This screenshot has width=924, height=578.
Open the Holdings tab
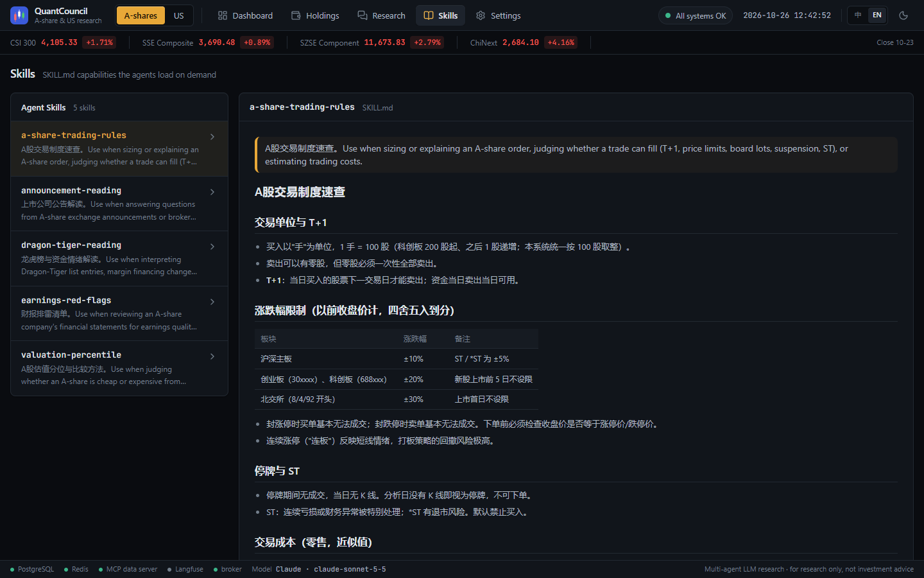[315, 15]
